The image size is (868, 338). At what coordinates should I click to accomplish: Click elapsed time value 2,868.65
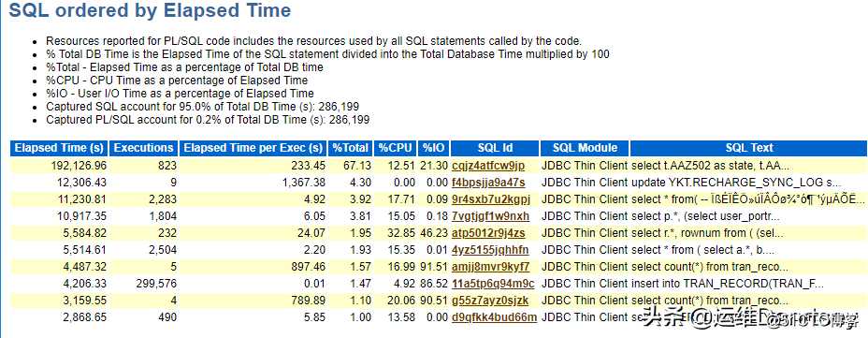pos(84,317)
